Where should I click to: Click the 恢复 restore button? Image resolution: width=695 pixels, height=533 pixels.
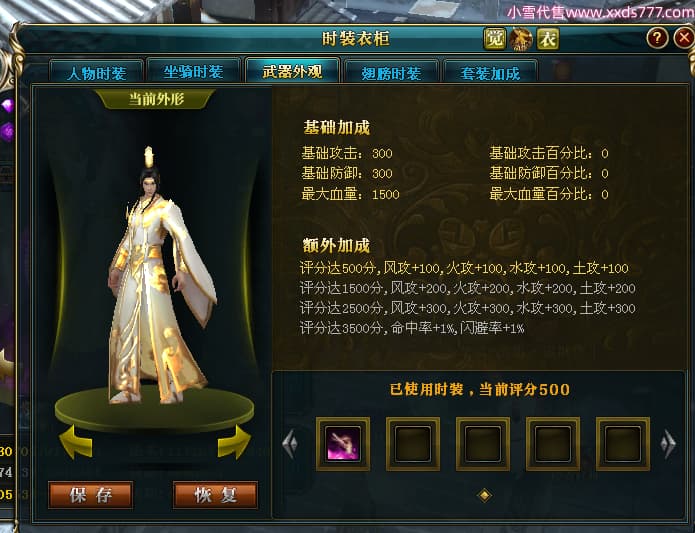pos(215,495)
